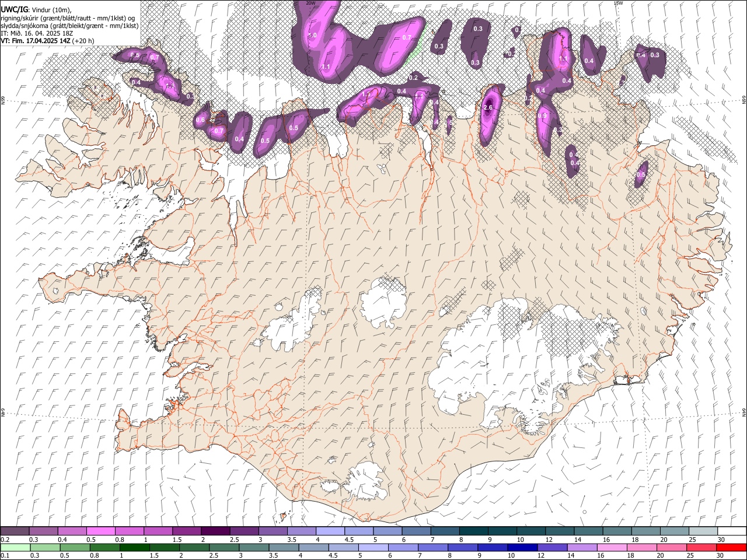Pick the rain-scale swatch above label 7
This screenshot has width=747, height=560.
tap(433, 547)
